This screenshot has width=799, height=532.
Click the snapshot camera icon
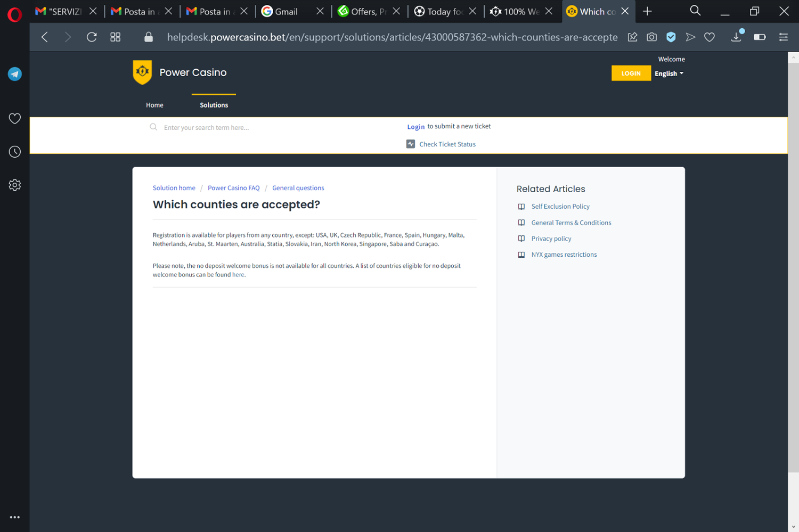pos(651,37)
